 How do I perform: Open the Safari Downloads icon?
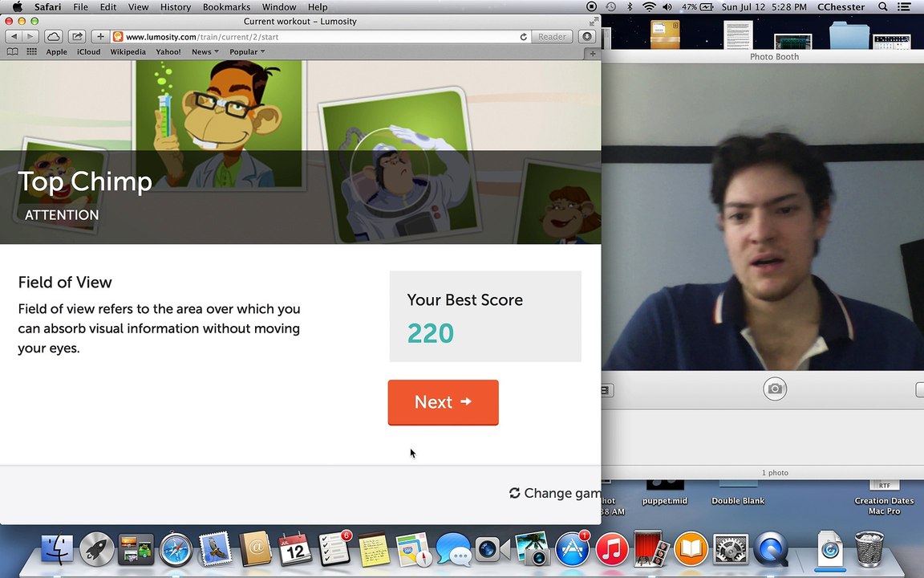coord(587,37)
